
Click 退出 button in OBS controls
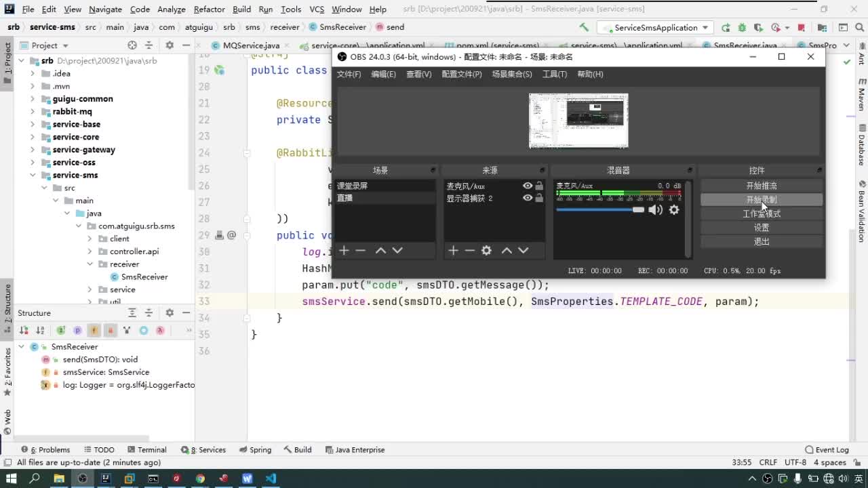[x=762, y=241]
